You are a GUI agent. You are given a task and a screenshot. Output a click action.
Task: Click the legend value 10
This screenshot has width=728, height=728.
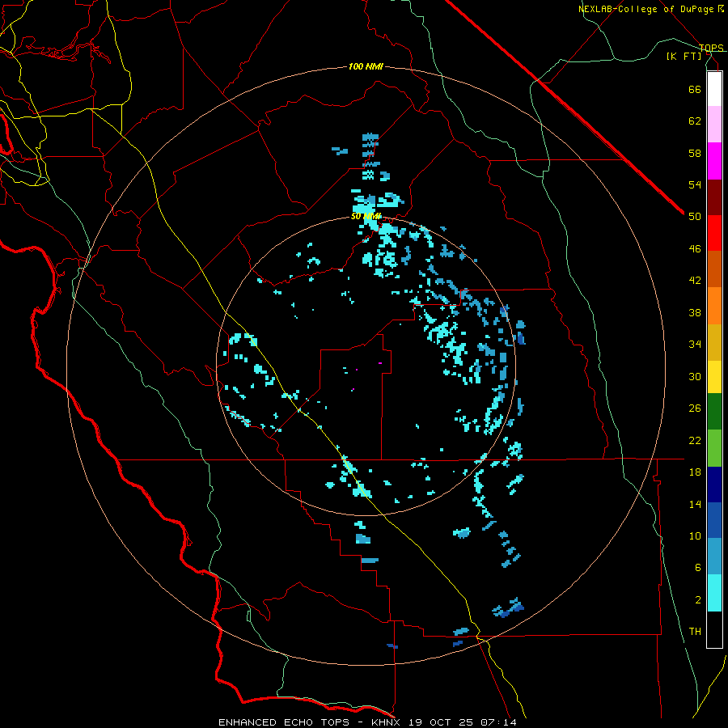coord(695,536)
